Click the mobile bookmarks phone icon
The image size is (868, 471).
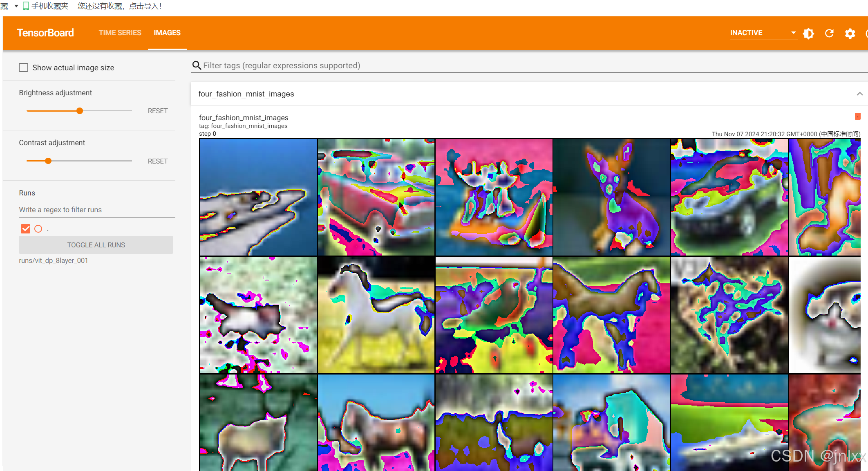coord(26,6)
